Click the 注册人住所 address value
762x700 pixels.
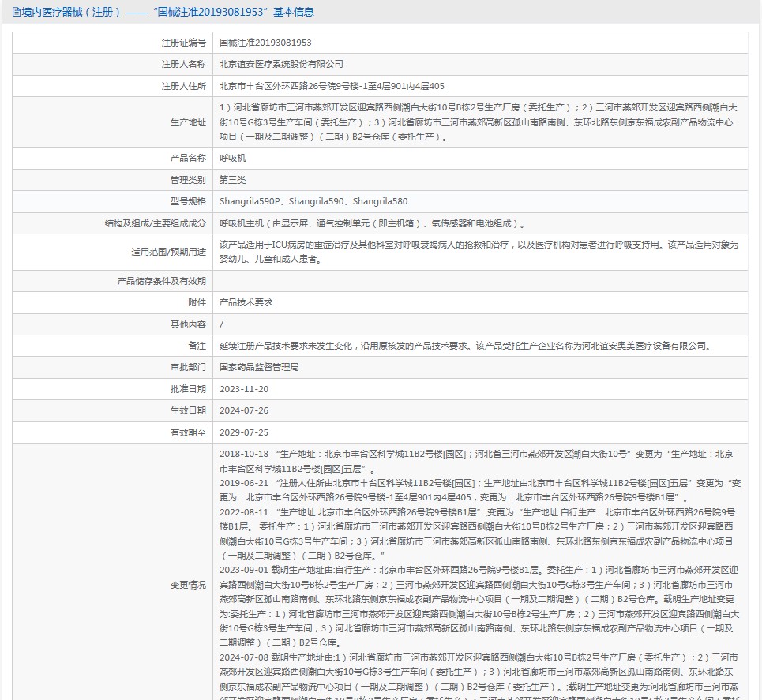coord(332,87)
